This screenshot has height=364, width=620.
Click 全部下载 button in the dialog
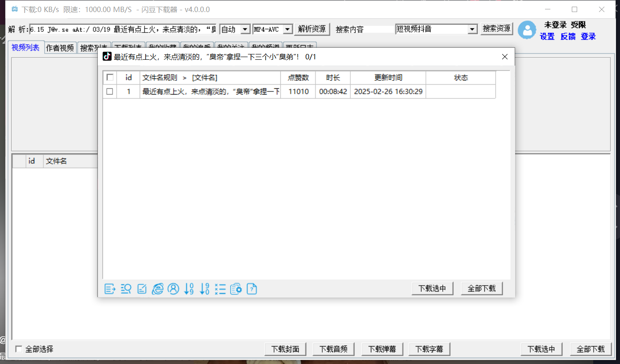482,289
